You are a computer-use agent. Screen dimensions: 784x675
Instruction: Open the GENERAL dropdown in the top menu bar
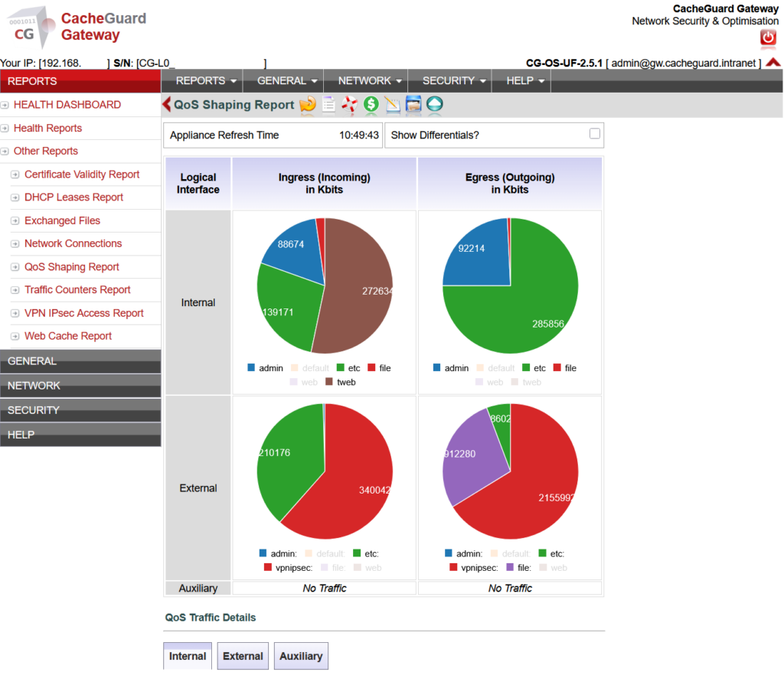(287, 81)
